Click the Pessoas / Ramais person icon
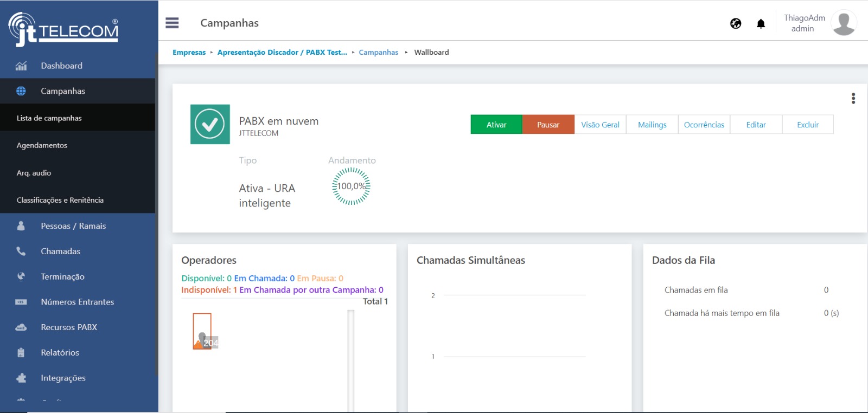Viewport: 868px width, 413px height. (x=21, y=226)
